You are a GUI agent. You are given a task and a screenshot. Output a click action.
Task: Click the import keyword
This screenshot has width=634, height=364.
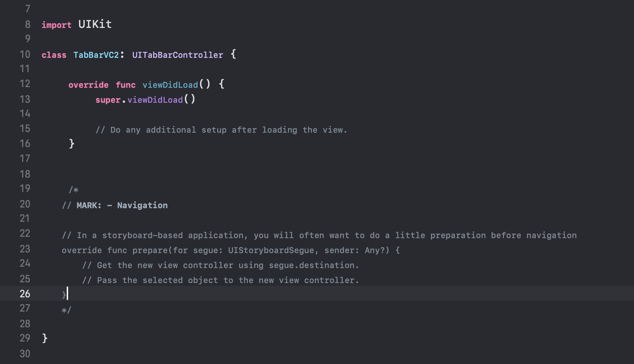coord(57,25)
